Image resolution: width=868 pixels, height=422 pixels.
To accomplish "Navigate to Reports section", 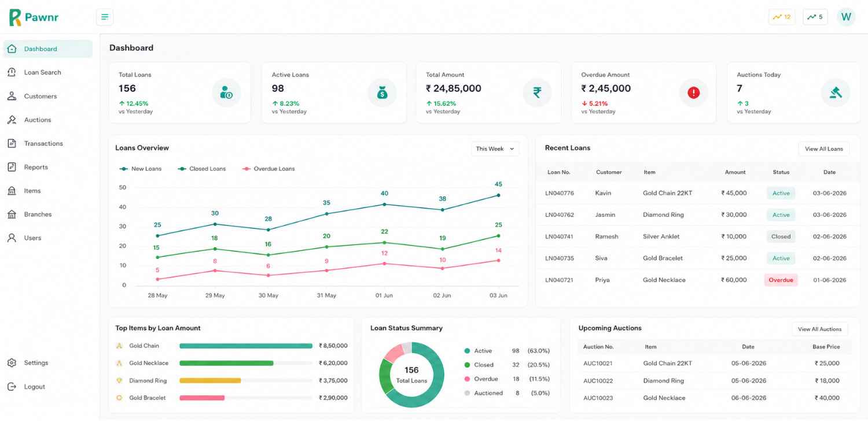I will (47, 167).
